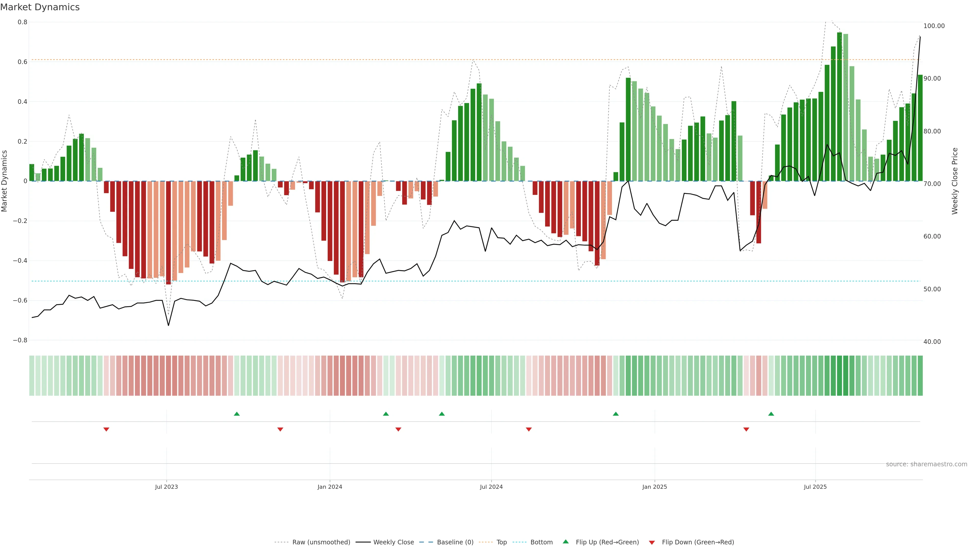The image size is (980, 551).
Task: Click the Market Dynamics chart title
Action: point(40,7)
